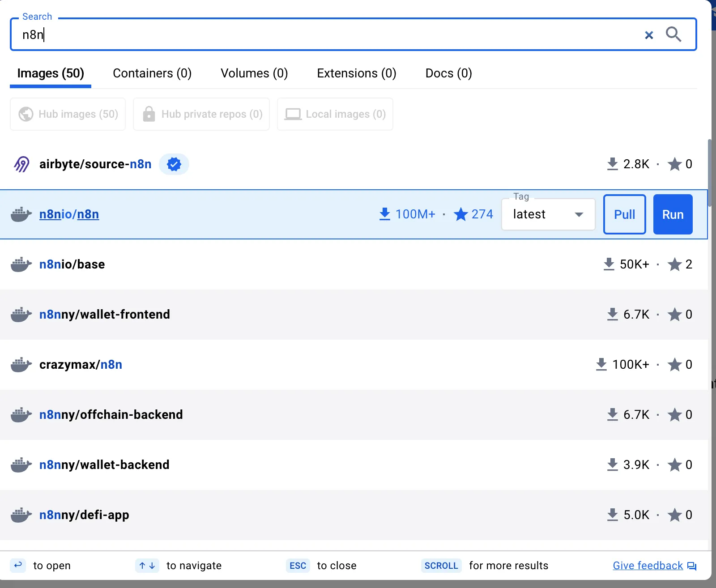Select the n8nio/base result
The width and height of the screenshot is (716, 588).
[354, 264]
